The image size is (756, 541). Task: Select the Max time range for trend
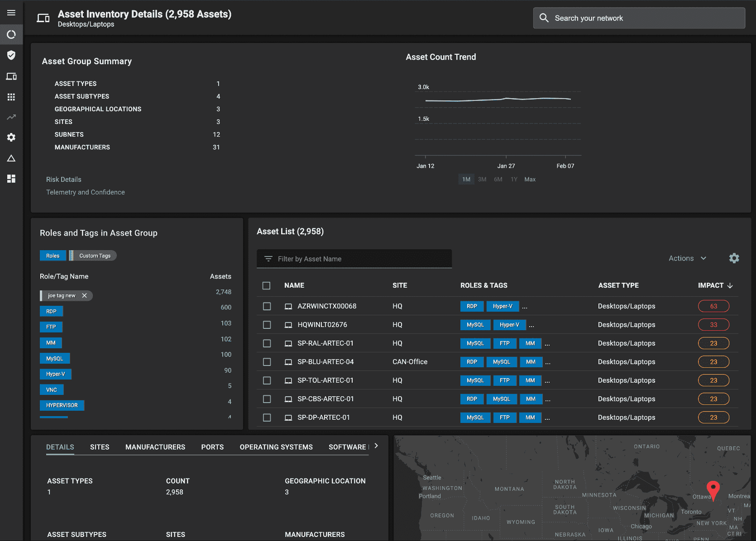[x=530, y=180]
